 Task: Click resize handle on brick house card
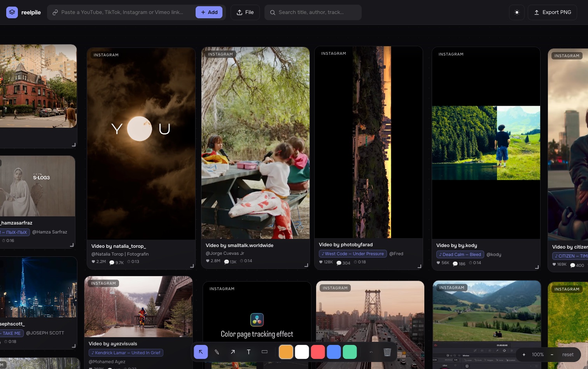[73, 144]
